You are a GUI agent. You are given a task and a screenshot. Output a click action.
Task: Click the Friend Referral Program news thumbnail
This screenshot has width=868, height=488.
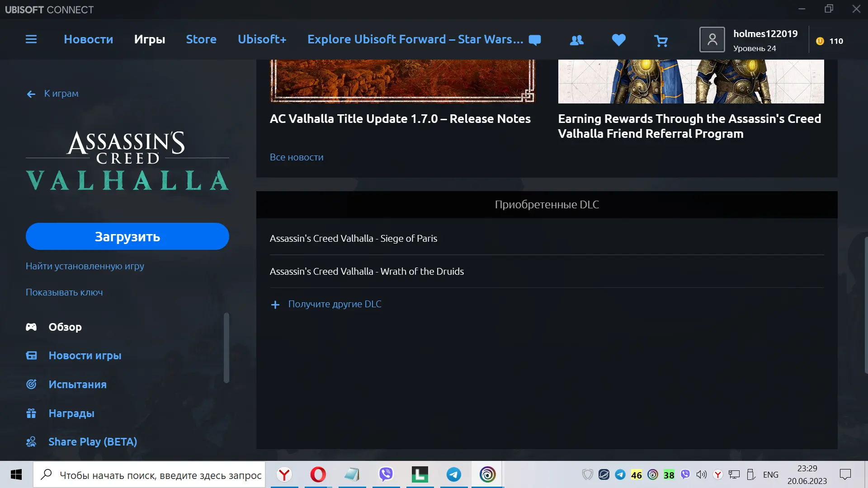691,81
